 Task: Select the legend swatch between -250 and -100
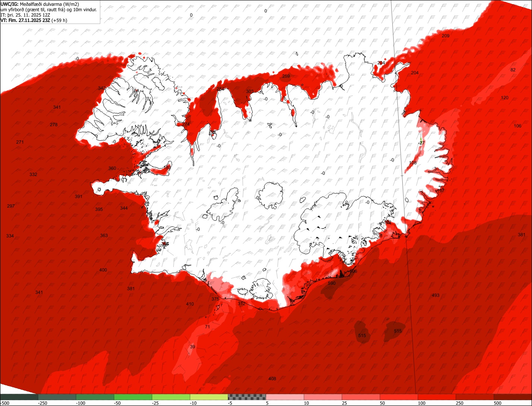(57, 397)
